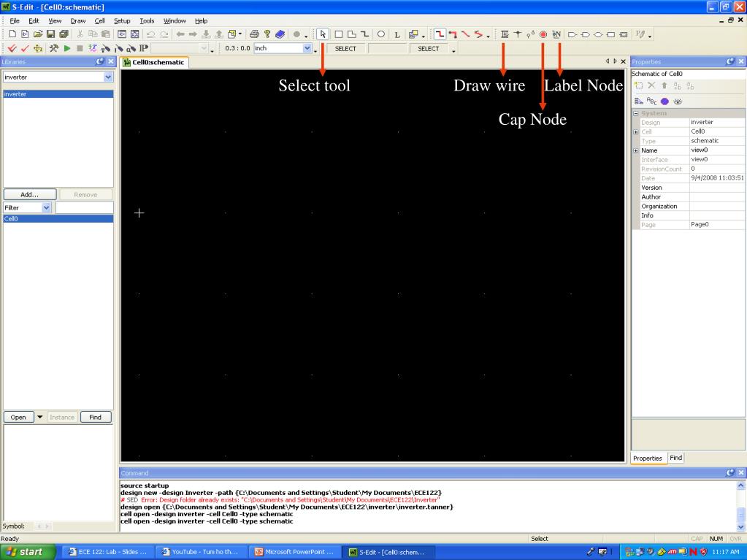Screen dimensions: 747x560
Task: Open the File menu
Action: (x=15, y=20)
